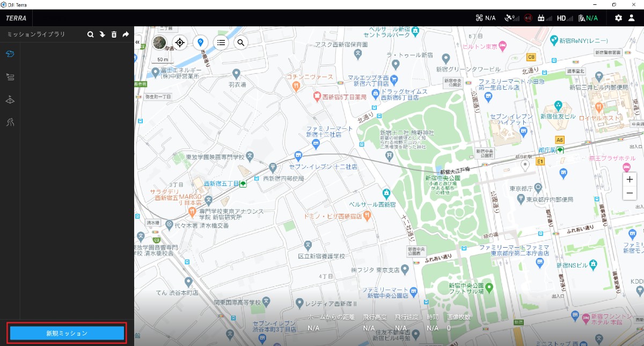Zoom in the map with plus button
This screenshot has height=346, width=644.
pos(630,179)
